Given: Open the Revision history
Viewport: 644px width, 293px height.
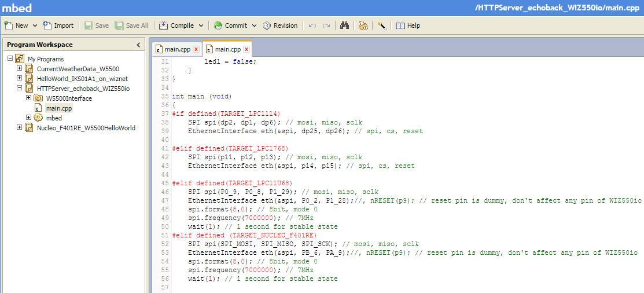Looking at the screenshot, I should point(280,25).
